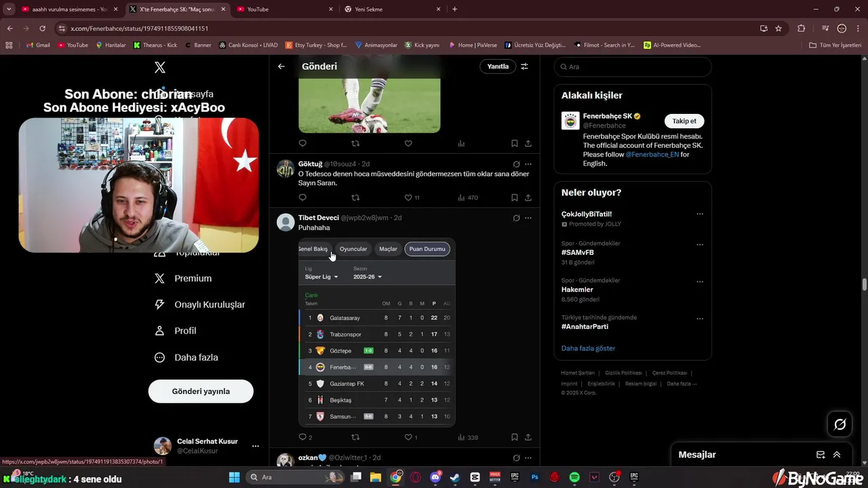Click Grok icon on Tibet Deveci's reply
The image size is (868, 488).
click(516, 218)
